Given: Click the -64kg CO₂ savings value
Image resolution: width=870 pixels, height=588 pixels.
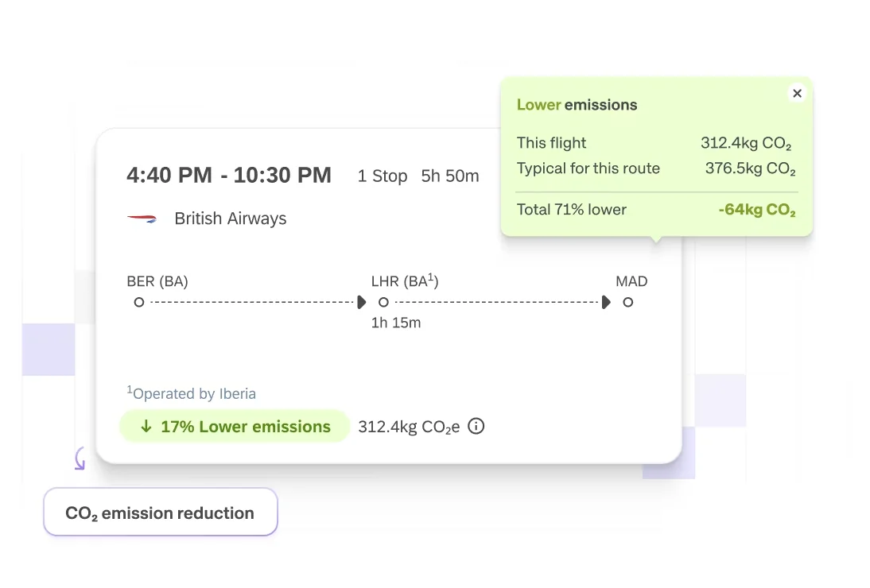Looking at the screenshot, I should click(757, 210).
